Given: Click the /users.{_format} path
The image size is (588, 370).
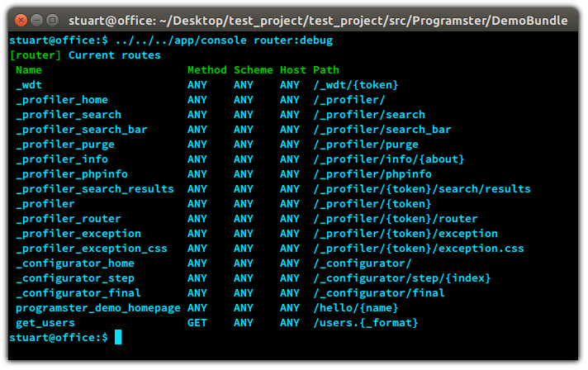Looking at the screenshot, I should tap(366, 323).
